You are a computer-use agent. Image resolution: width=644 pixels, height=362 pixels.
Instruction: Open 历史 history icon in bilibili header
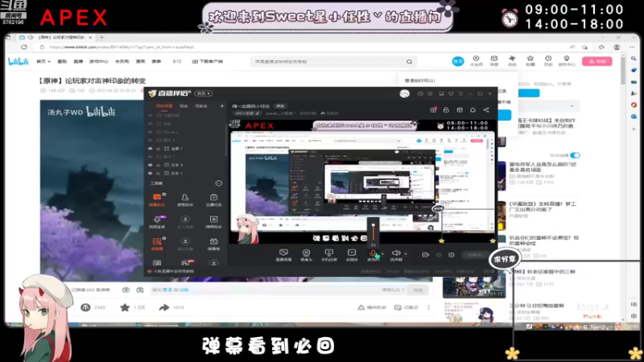click(x=548, y=61)
